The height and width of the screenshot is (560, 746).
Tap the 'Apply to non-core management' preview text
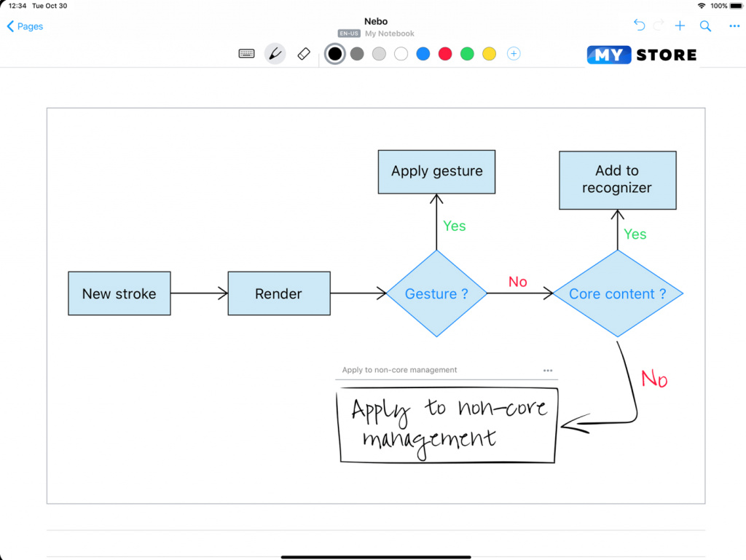pyautogui.click(x=399, y=370)
